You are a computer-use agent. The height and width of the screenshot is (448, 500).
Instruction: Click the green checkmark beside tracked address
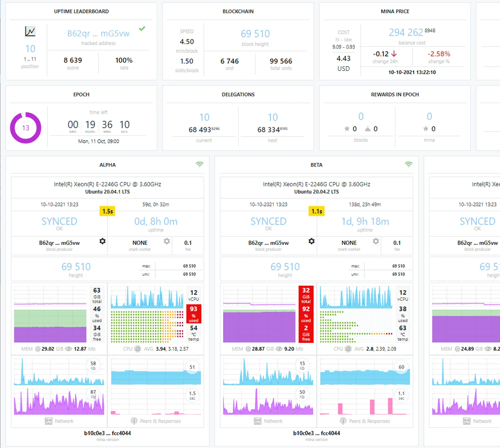click(142, 29)
